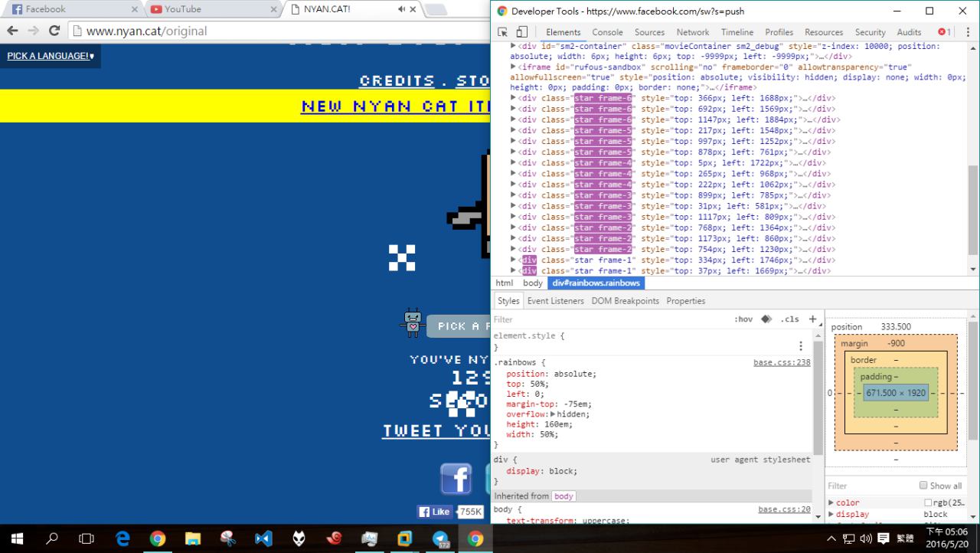Open the three-dot menu beside element.style
This screenshot has height=553, width=980.
point(801,346)
